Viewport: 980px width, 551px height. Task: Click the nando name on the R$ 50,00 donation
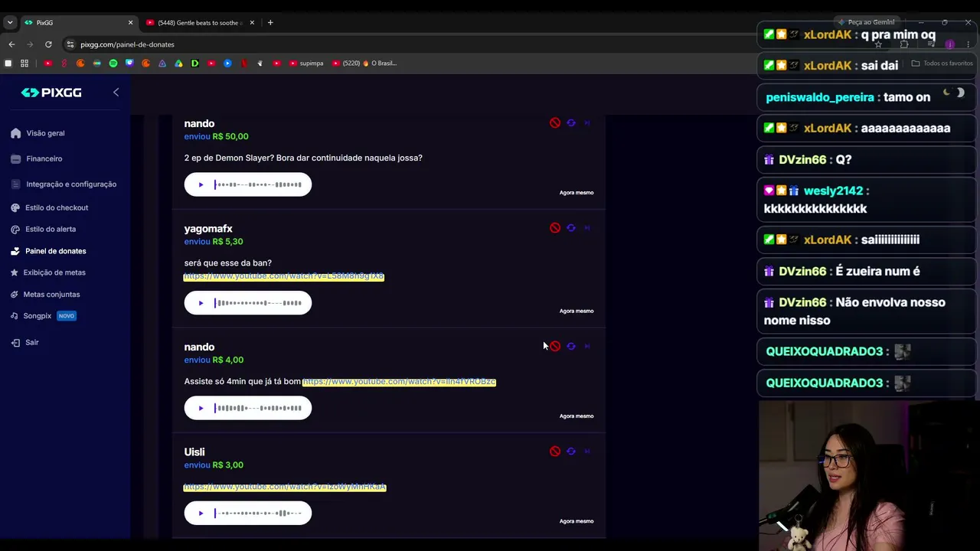[x=199, y=123]
